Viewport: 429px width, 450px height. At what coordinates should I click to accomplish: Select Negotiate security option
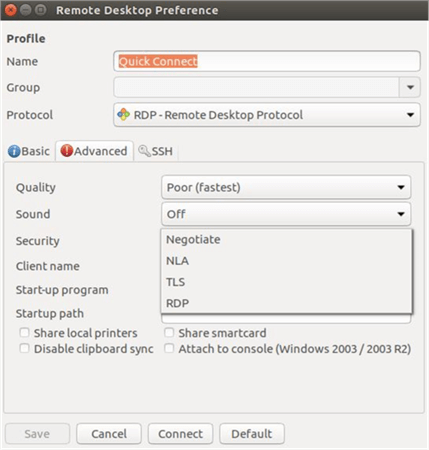pos(286,239)
